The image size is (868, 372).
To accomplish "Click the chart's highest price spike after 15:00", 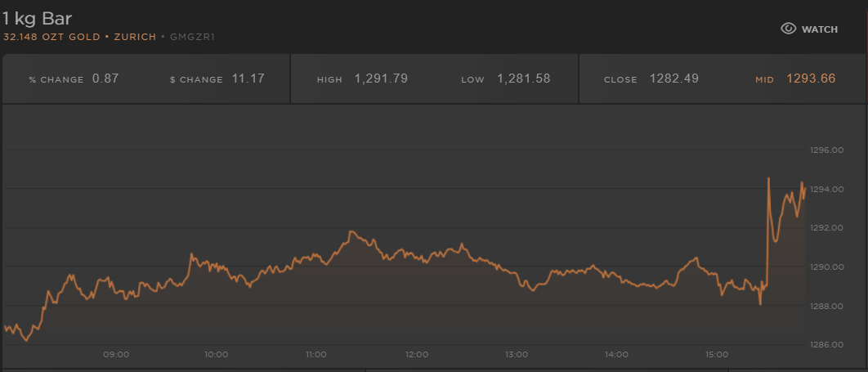I will (768, 178).
